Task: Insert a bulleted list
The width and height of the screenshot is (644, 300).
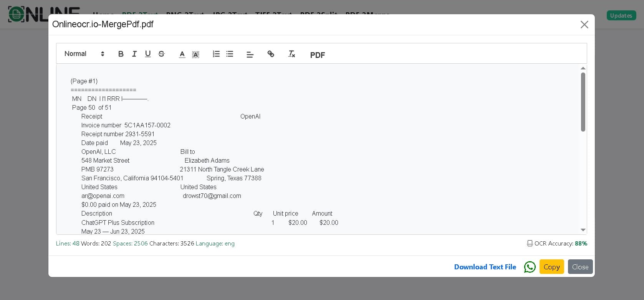Action: click(230, 54)
